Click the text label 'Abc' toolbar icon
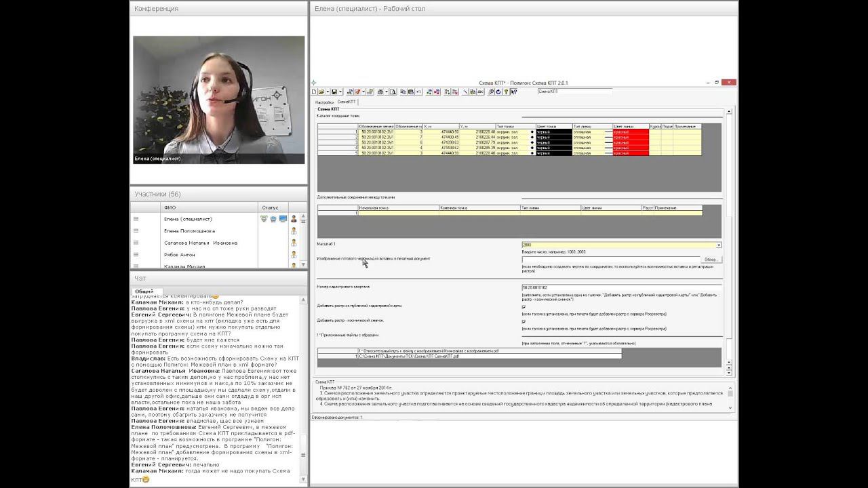868x488 pixels. click(x=481, y=91)
